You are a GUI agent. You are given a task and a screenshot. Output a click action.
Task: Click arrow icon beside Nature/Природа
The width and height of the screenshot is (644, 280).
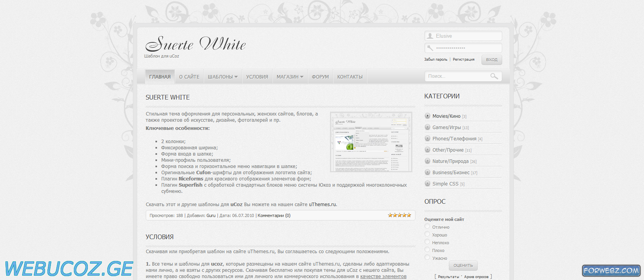(428, 161)
